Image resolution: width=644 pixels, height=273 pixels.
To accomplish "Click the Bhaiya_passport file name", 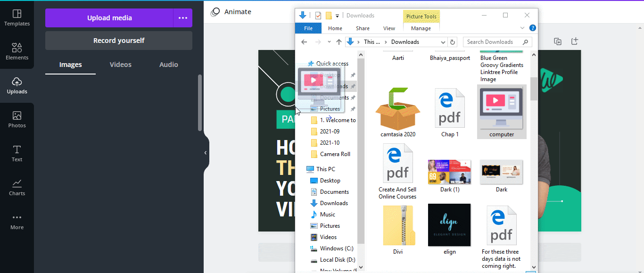I will pyautogui.click(x=450, y=58).
